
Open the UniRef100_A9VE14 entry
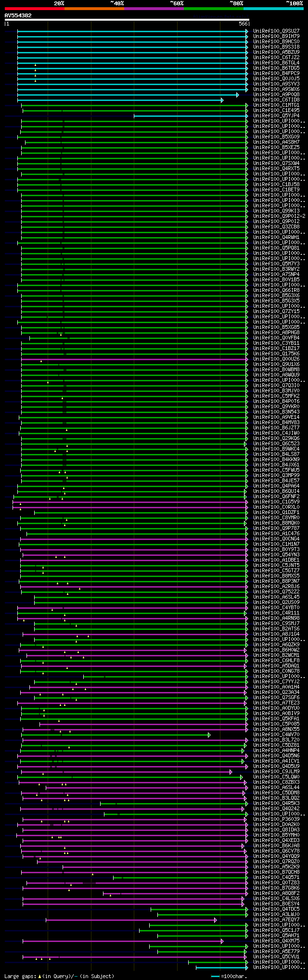pos(276,417)
